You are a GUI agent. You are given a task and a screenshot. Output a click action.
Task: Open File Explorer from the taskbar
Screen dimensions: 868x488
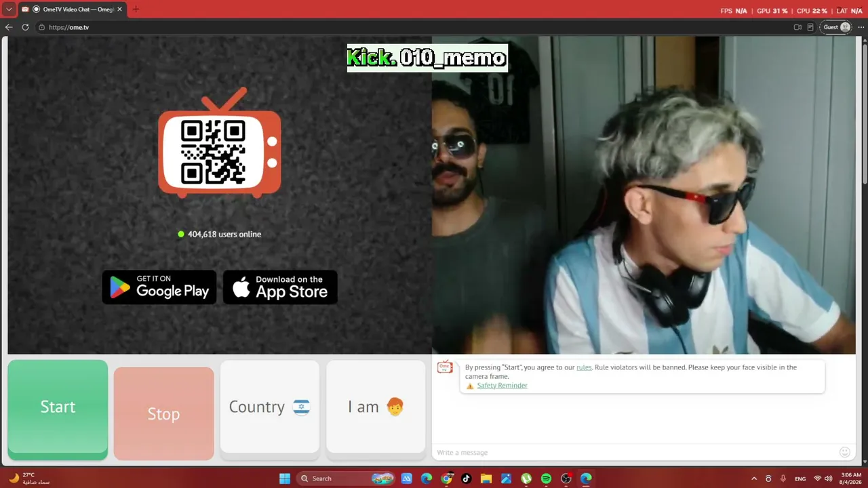(x=486, y=479)
